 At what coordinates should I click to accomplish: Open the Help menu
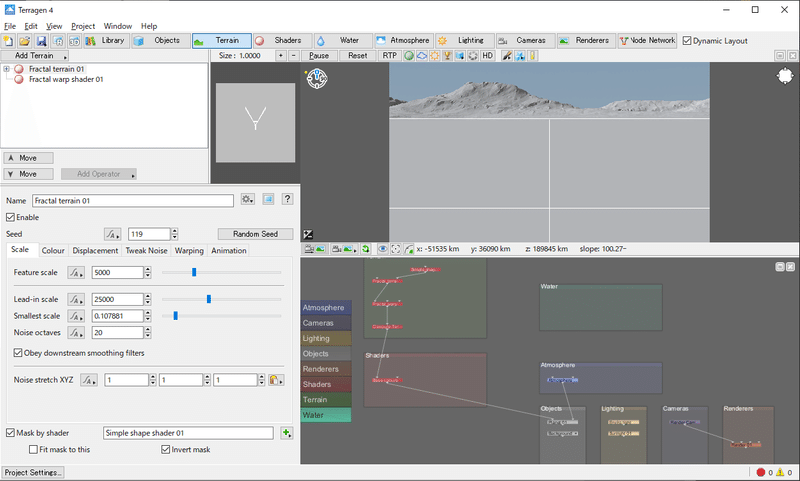[149, 26]
